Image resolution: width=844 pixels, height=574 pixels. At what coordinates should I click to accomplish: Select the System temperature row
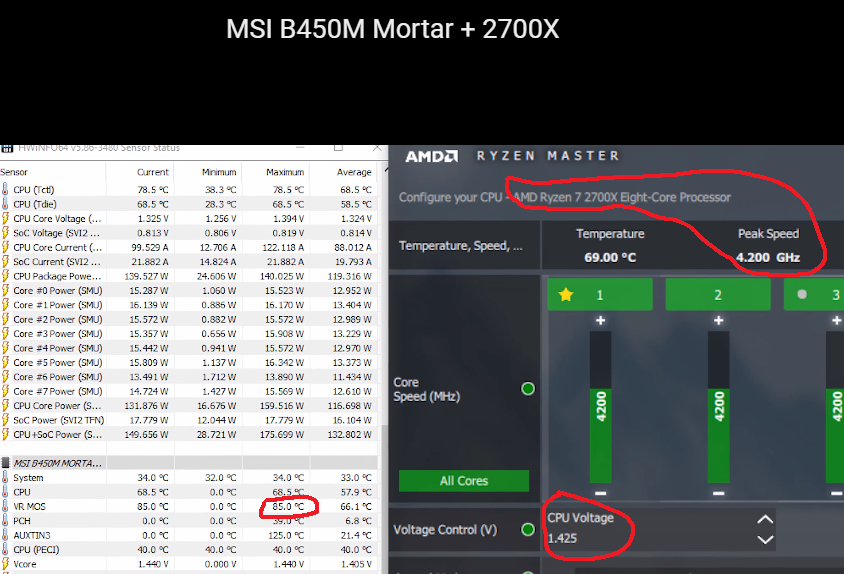[x=188, y=478]
